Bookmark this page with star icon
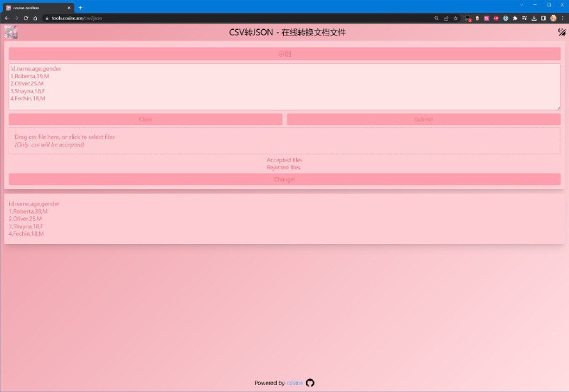Image resolution: width=569 pixels, height=392 pixels. (x=455, y=18)
